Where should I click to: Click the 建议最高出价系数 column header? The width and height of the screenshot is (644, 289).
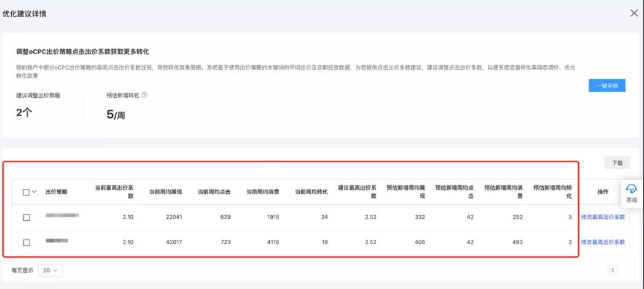[357, 192]
